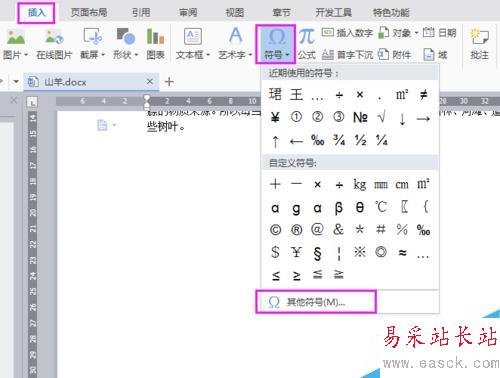Close the 山羊.docx document tab
Screen dimensions: 500x378
tap(150, 81)
